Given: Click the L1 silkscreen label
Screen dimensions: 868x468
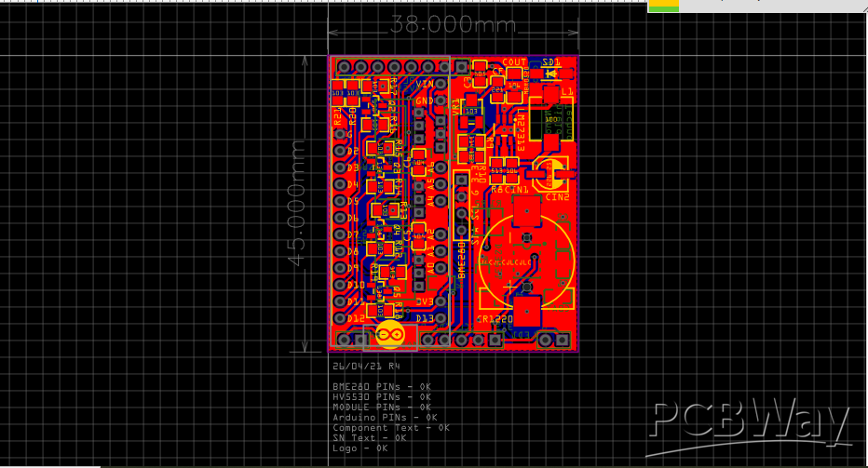Looking at the screenshot, I should point(567,91).
